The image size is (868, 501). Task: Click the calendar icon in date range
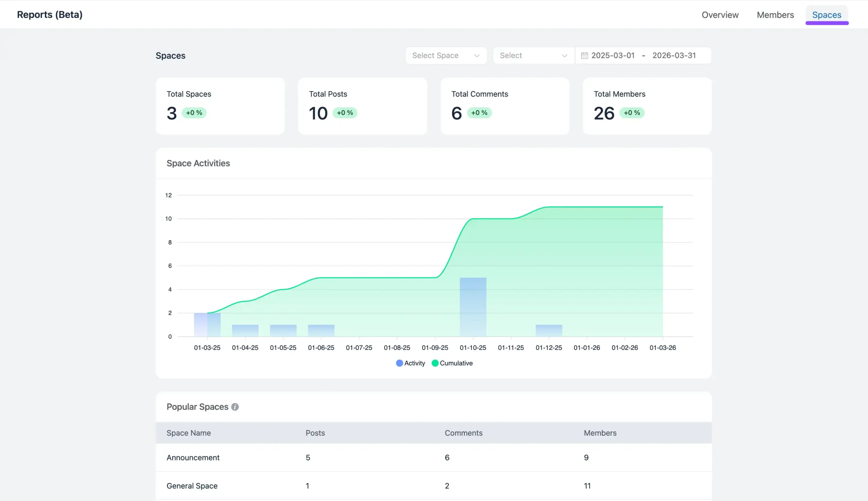584,56
